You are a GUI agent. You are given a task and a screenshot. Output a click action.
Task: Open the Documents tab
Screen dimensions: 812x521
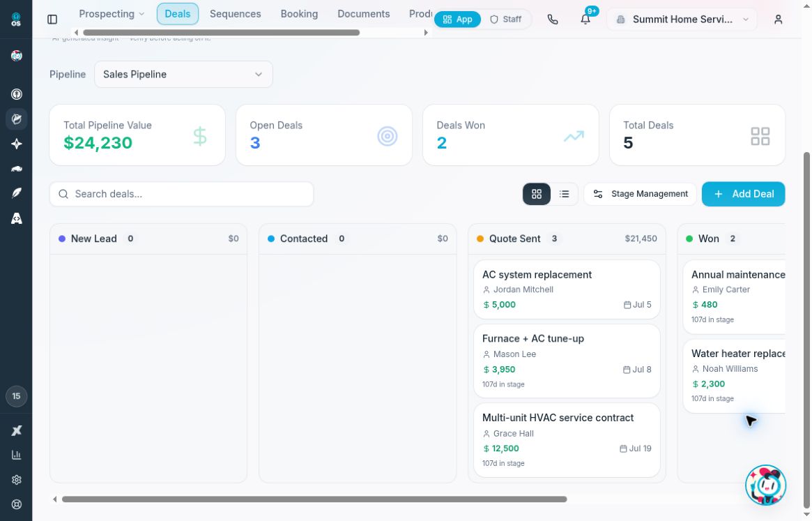click(x=364, y=14)
